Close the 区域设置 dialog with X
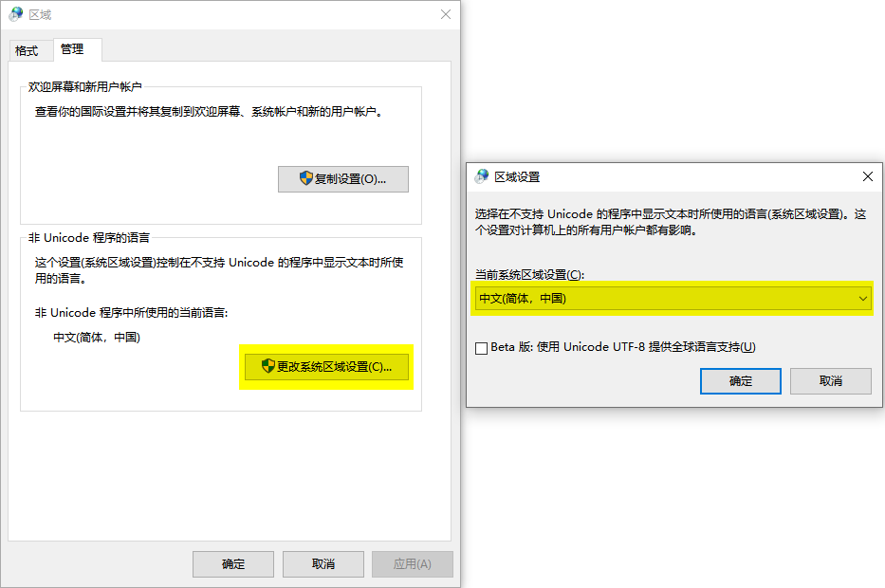This screenshot has width=885, height=588. click(868, 176)
